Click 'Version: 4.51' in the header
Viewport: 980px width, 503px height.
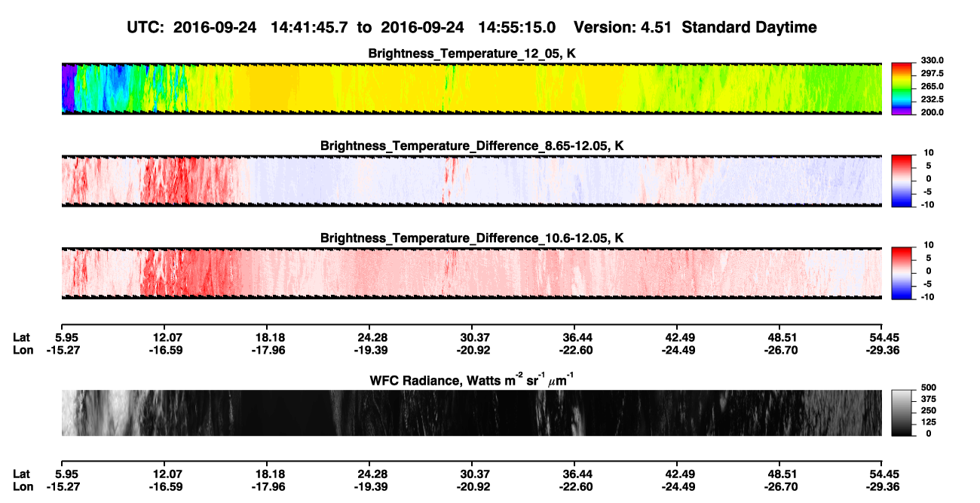[x=623, y=27]
